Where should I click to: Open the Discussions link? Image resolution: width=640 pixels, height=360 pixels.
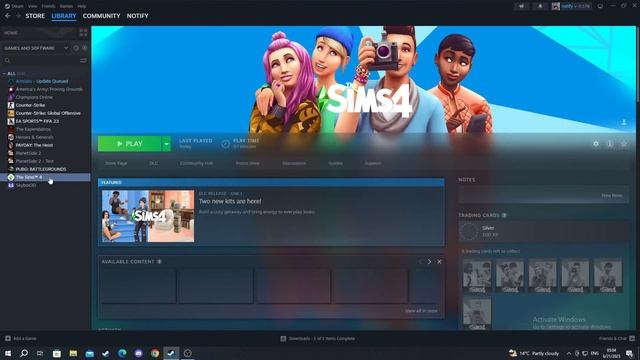pos(294,163)
